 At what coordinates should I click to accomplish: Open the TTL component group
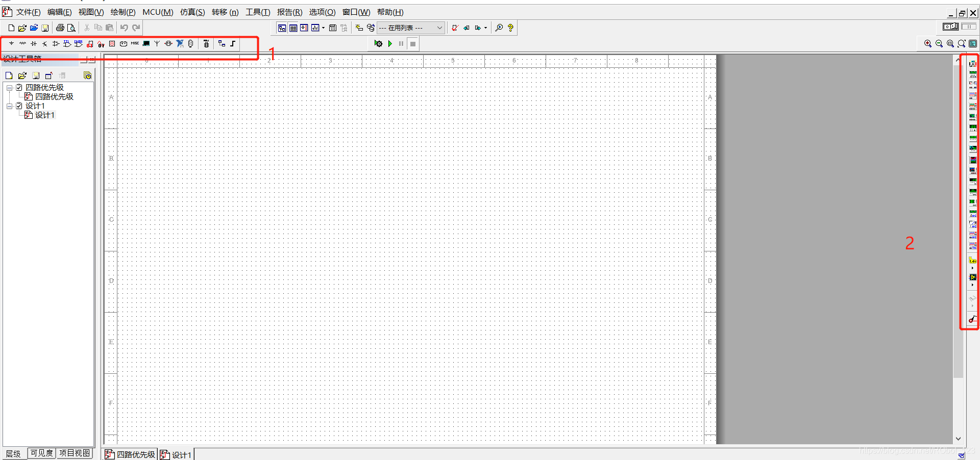pos(67,44)
